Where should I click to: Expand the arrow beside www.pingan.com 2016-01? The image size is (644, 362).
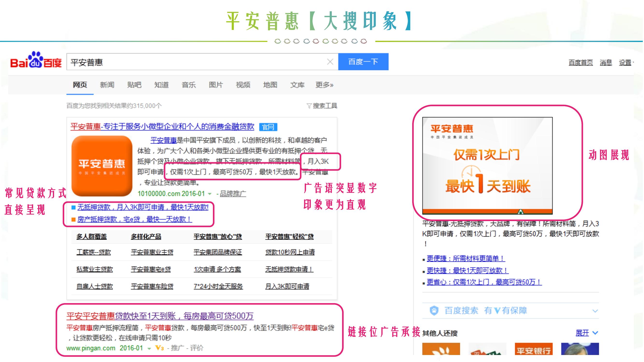pos(149,348)
